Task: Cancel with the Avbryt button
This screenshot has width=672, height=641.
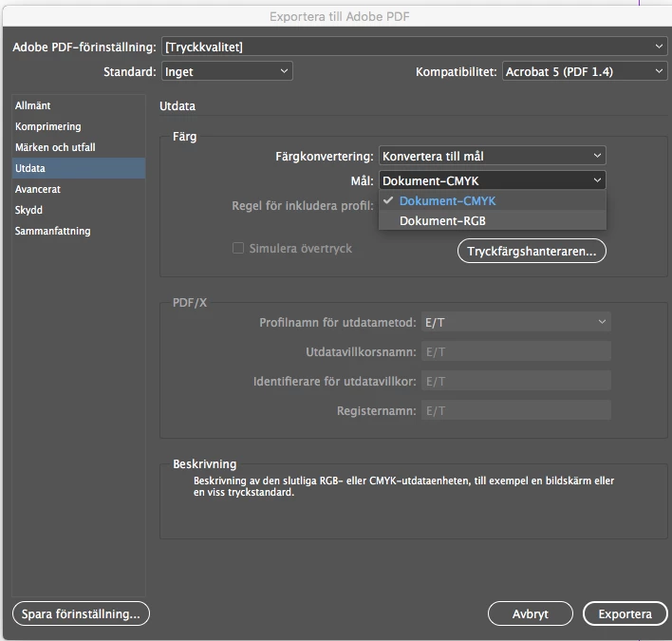Action: tap(531, 613)
